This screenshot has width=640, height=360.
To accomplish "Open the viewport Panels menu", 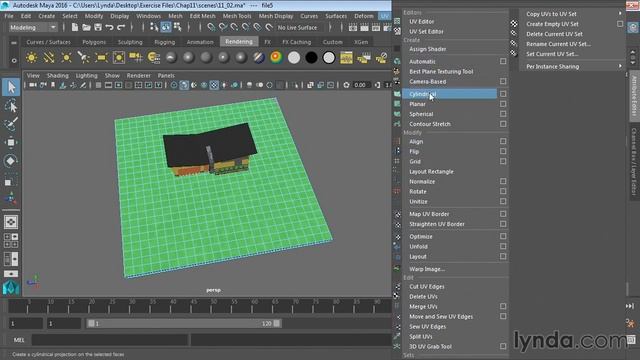I will tap(166, 76).
